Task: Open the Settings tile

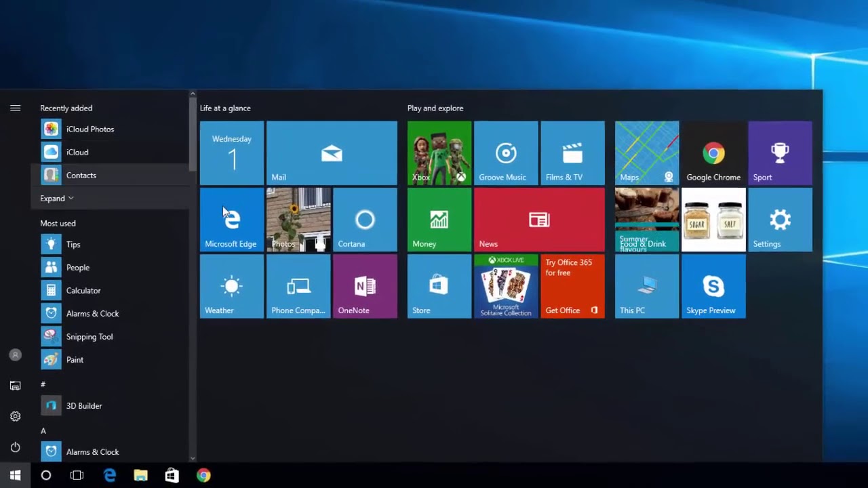Action: coord(780,220)
